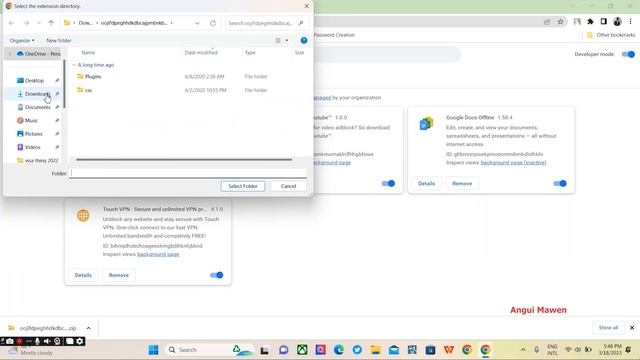Open Google Docs Offline background page link
Screen dimensions: 640x360
pos(513,162)
